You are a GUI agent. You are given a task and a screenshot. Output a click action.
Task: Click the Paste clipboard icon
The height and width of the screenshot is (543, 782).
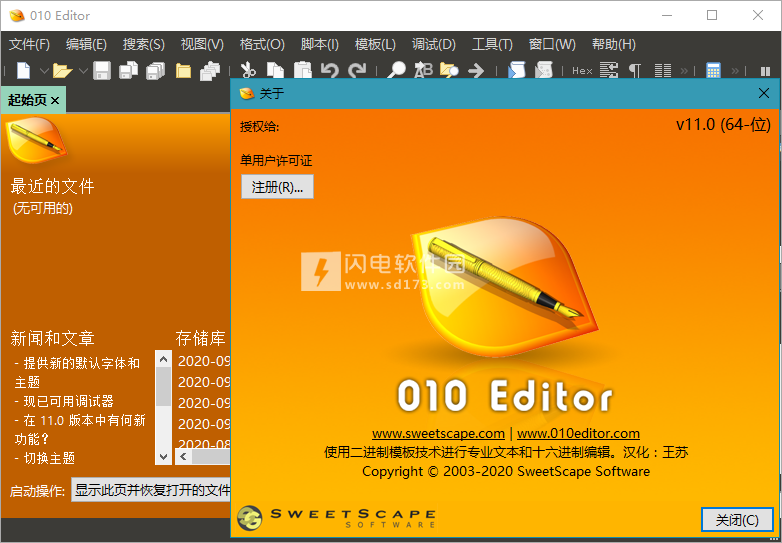(x=302, y=71)
